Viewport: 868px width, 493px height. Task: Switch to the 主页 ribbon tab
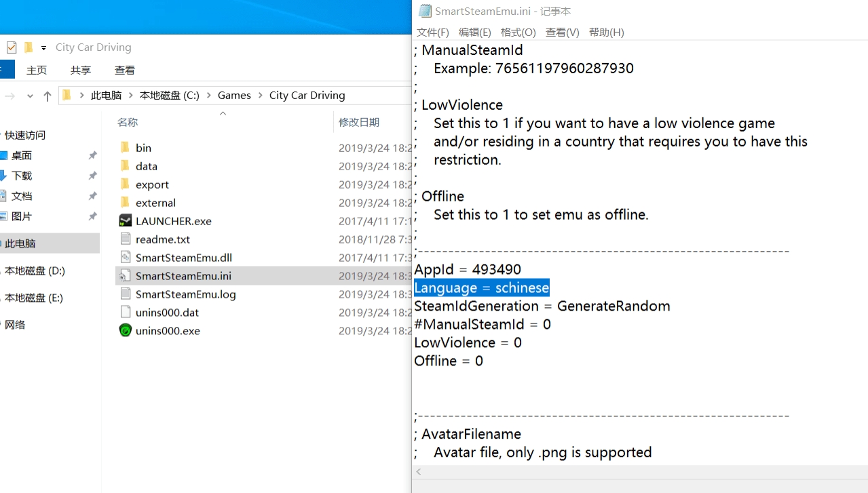pos(37,70)
